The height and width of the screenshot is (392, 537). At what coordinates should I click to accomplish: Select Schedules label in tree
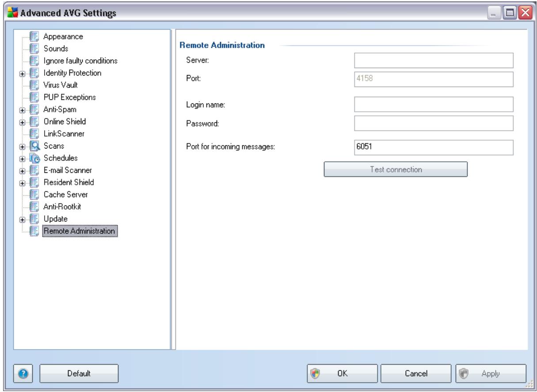60,157
